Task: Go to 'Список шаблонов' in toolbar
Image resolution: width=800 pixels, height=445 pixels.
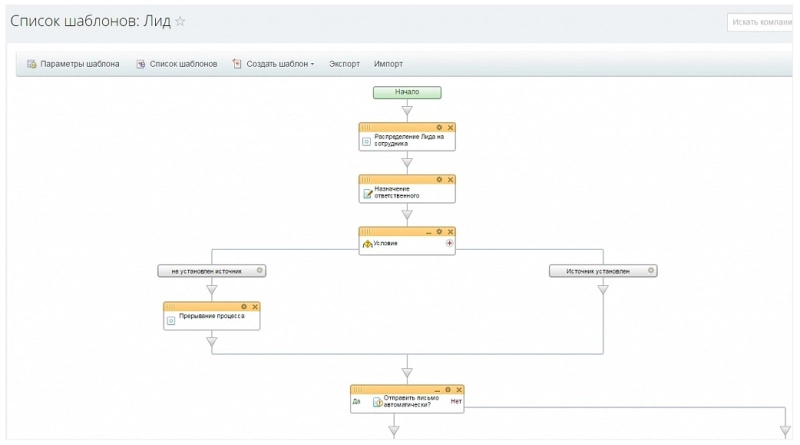Action: [177, 64]
